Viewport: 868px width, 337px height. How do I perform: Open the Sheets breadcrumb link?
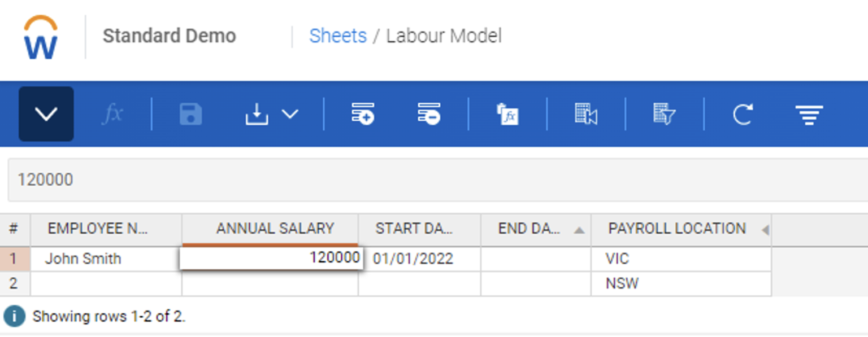(x=337, y=36)
